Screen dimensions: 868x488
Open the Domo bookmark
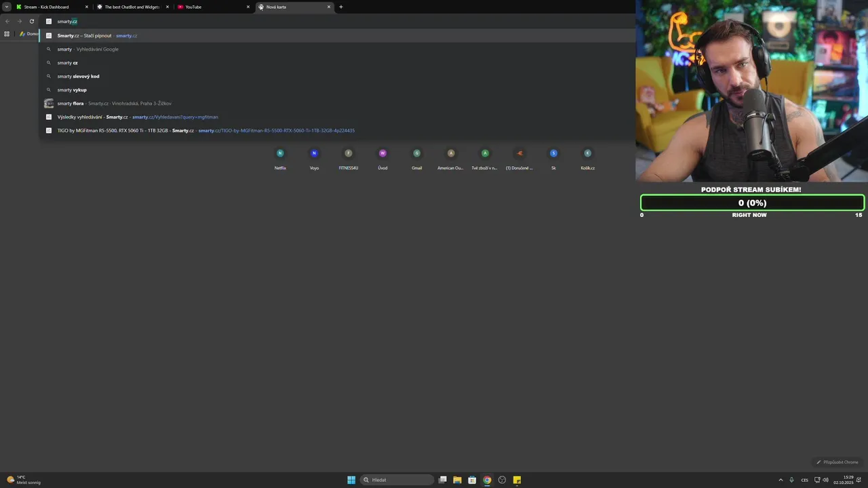pos(28,34)
